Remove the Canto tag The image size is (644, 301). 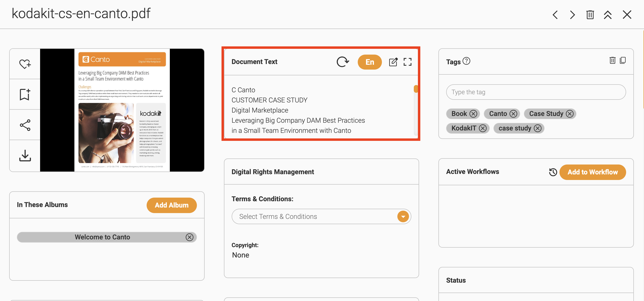tap(513, 114)
